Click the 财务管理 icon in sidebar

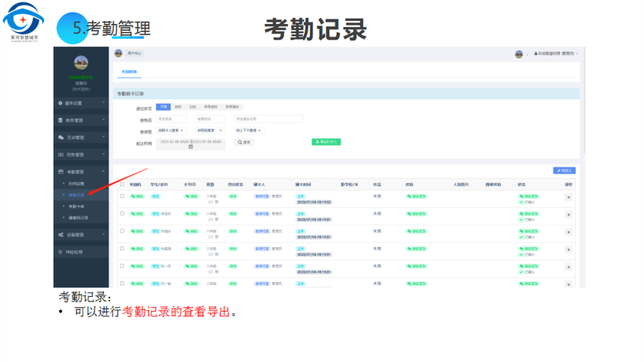tap(61, 155)
